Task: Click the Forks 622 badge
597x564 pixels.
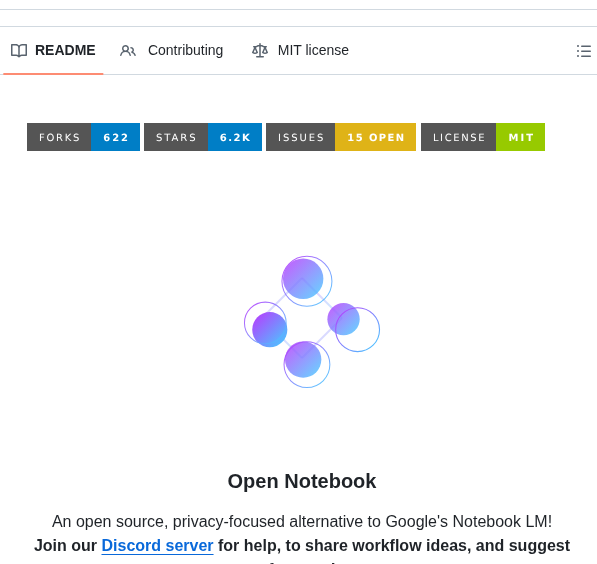Action: click(x=83, y=137)
